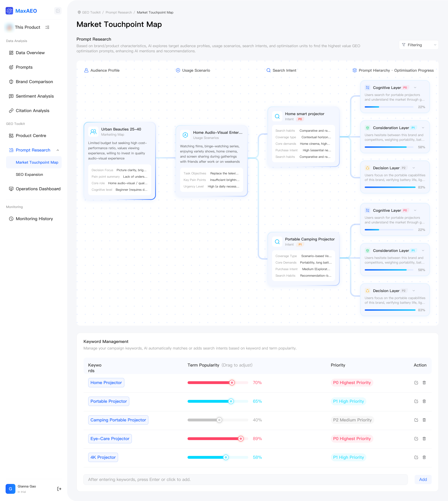Expand the first Cognitive Layer P0 chevron
The height and width of the screenshot is (501, 448).
(x=415, y=88)
